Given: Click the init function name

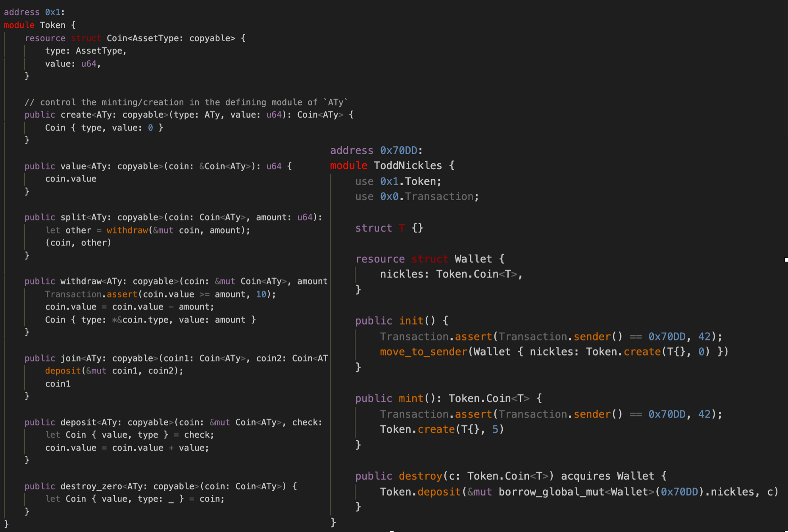Looking at the screenshot, I should point(411,321).
